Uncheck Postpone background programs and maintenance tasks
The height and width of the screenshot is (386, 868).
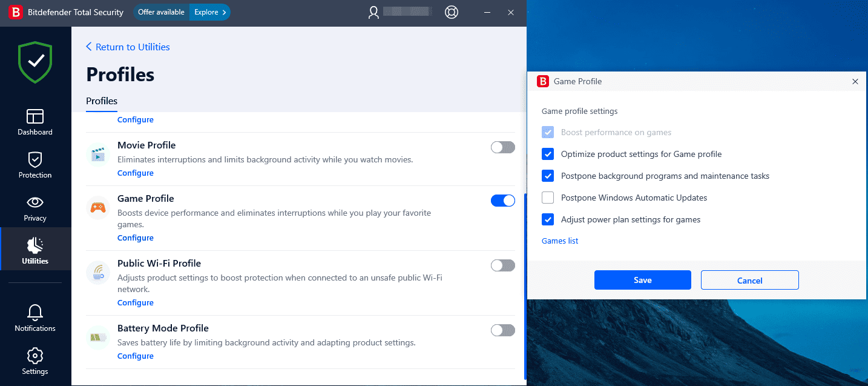(548, 176)
